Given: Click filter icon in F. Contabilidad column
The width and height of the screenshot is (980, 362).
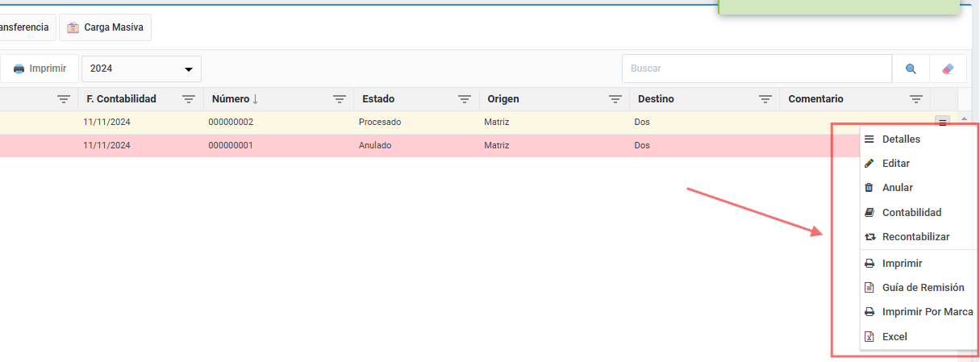Looking at the screenshot, I should click(189, 99).
